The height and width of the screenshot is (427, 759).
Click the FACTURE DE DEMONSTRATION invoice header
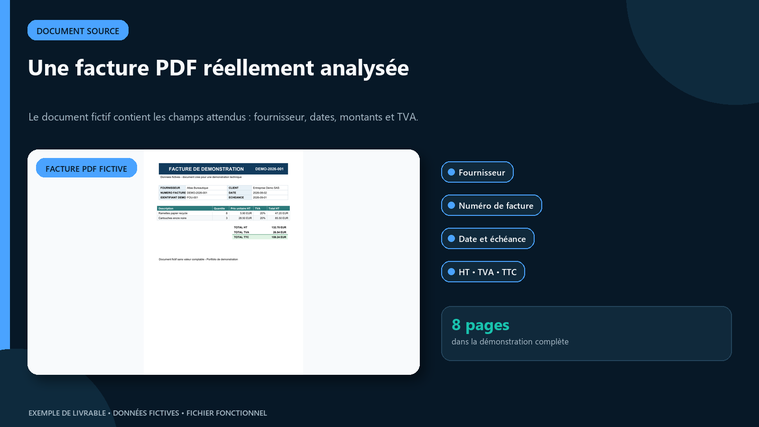pos(223,169)
